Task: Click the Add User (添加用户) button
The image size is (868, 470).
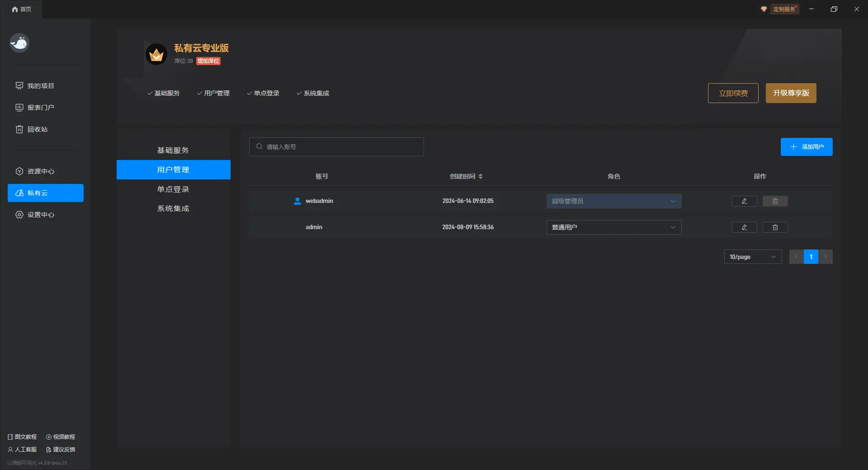Action: [806, 147]
